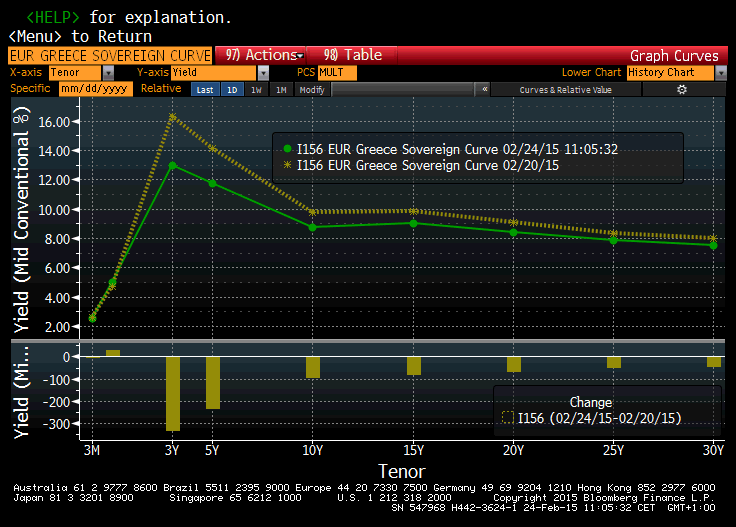The height and width of the screenshot is (527, 736).
Task: Open the 97) Actions menu
Action: pos(261,55)
